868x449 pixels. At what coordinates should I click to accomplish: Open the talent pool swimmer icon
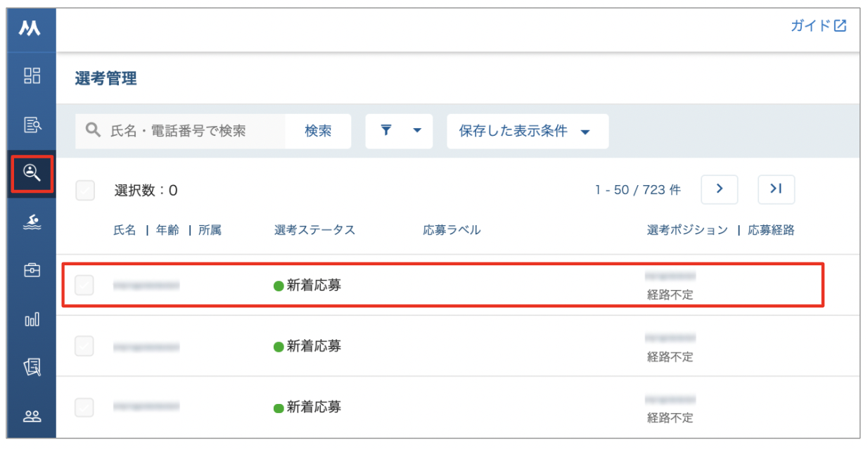pyautogui.click(x=32, y=222)
